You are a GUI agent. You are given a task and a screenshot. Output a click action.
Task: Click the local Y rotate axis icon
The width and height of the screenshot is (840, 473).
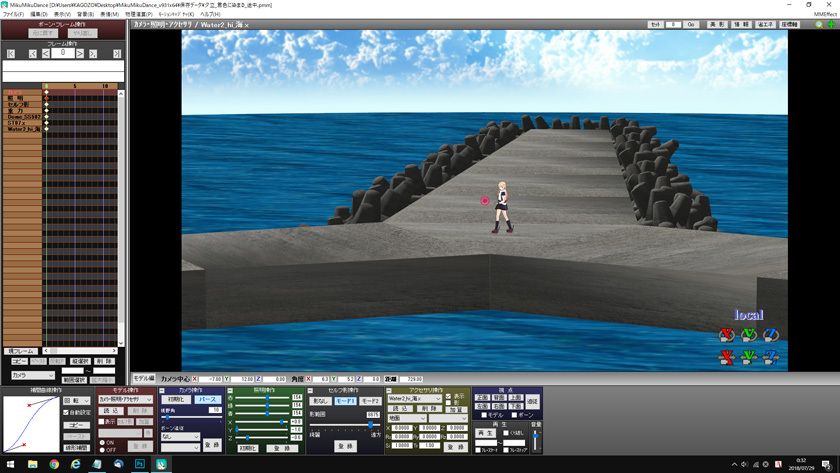tap(749, 335)
